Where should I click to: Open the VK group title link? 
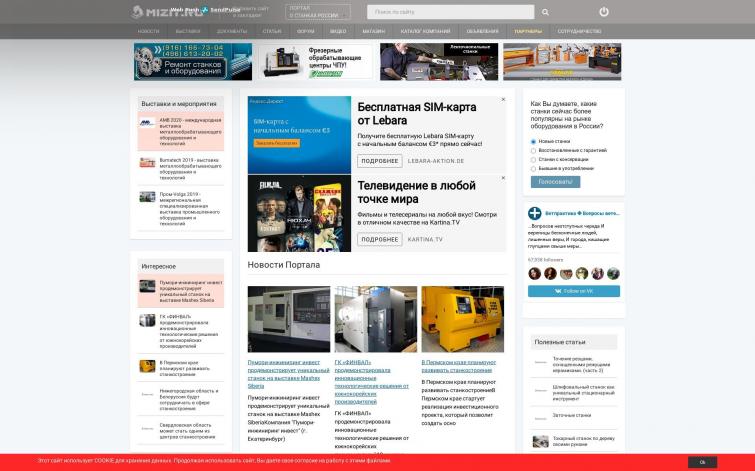(x=582, y=213)
